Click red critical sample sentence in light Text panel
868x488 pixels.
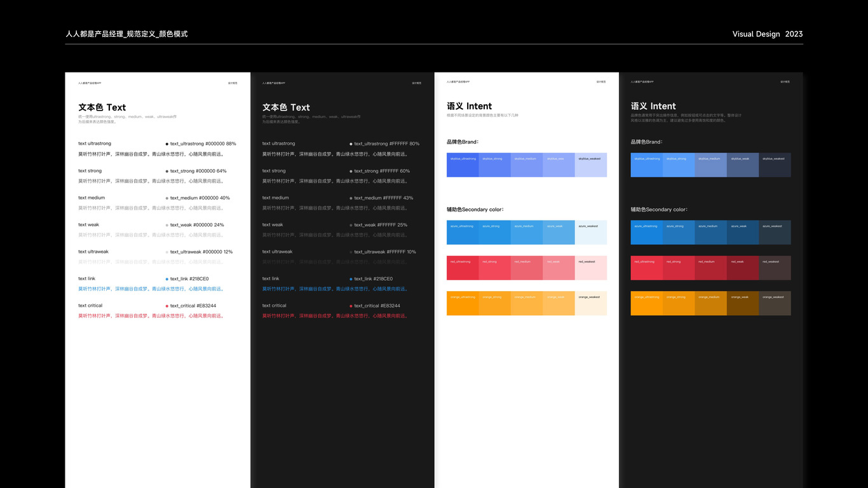[151, 316]
